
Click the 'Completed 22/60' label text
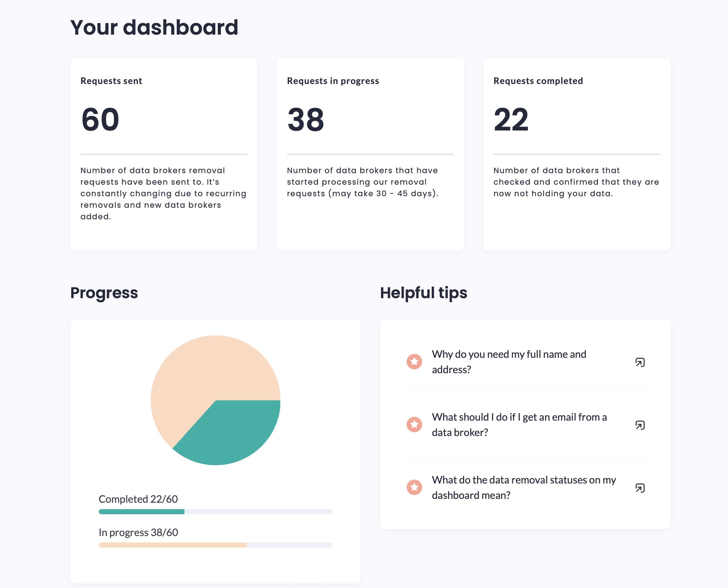(138, 499)
